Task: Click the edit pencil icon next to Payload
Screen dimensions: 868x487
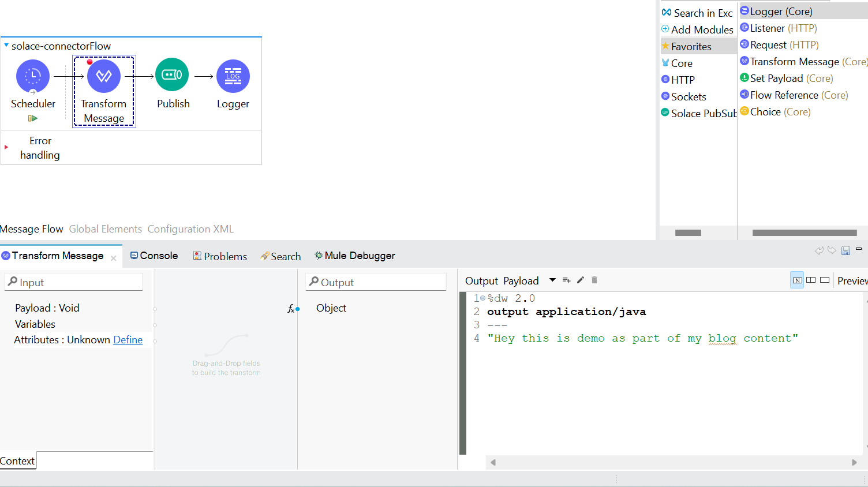Action: coord(581,280)
